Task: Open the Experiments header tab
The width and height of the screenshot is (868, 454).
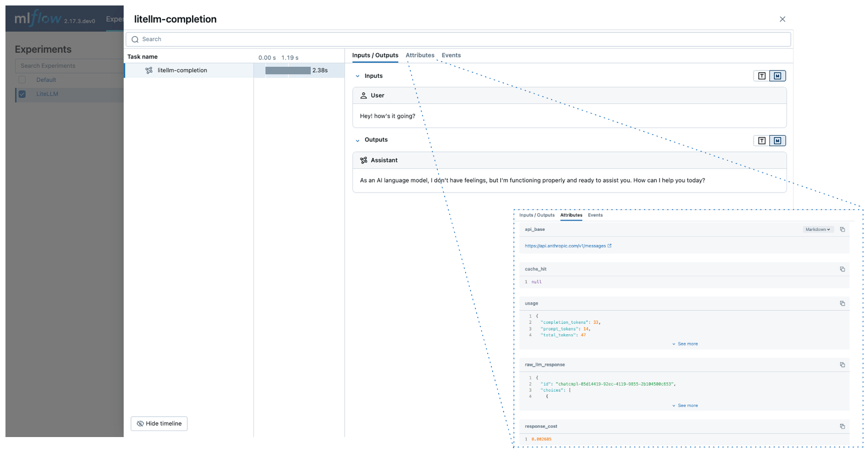Action: 114,19
